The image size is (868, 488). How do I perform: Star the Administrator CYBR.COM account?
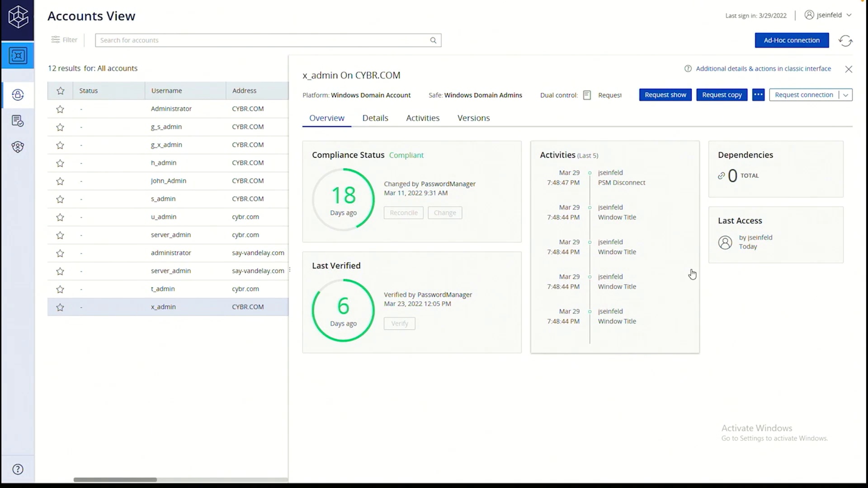60,109
